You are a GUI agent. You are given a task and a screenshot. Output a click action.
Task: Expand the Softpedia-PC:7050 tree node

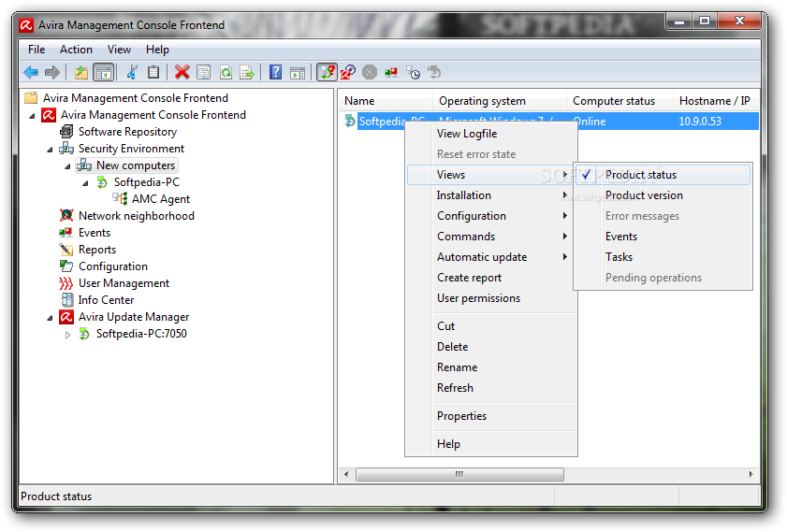click(x=67, y=335)
